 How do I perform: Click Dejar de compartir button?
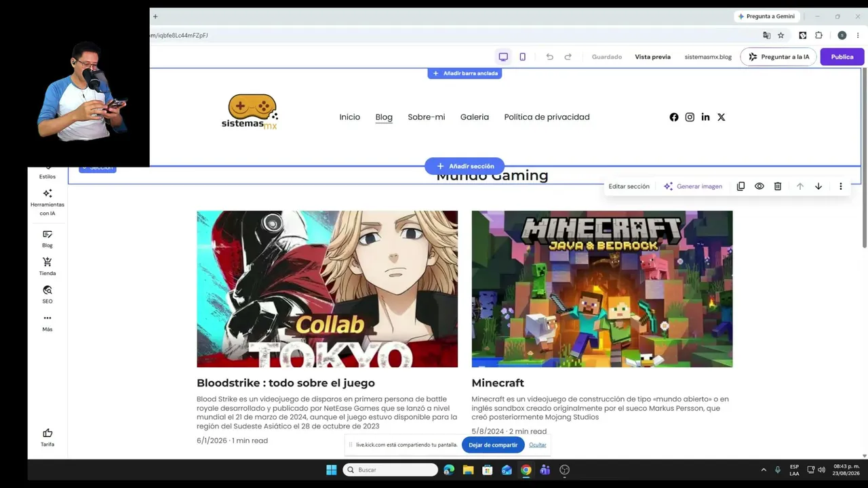coord(493,445)
